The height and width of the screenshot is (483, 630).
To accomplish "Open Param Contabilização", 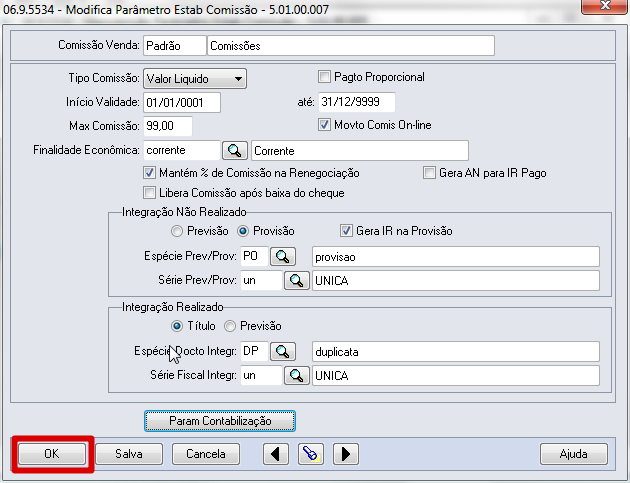I will [220, 421].
